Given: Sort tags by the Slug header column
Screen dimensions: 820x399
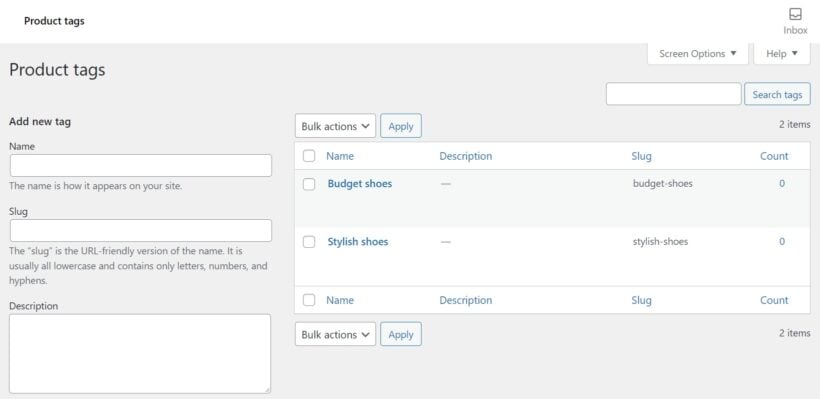Looking at the screenshot, I should (641, 156).
